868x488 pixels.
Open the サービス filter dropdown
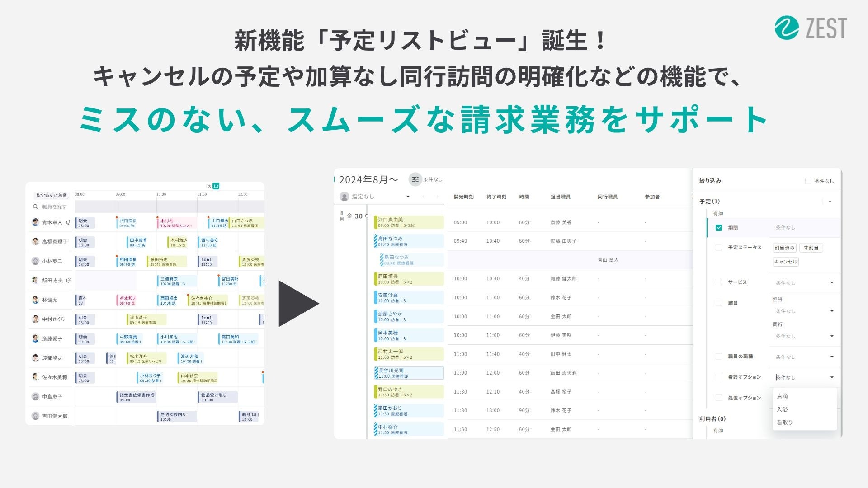tap(831, 283)
